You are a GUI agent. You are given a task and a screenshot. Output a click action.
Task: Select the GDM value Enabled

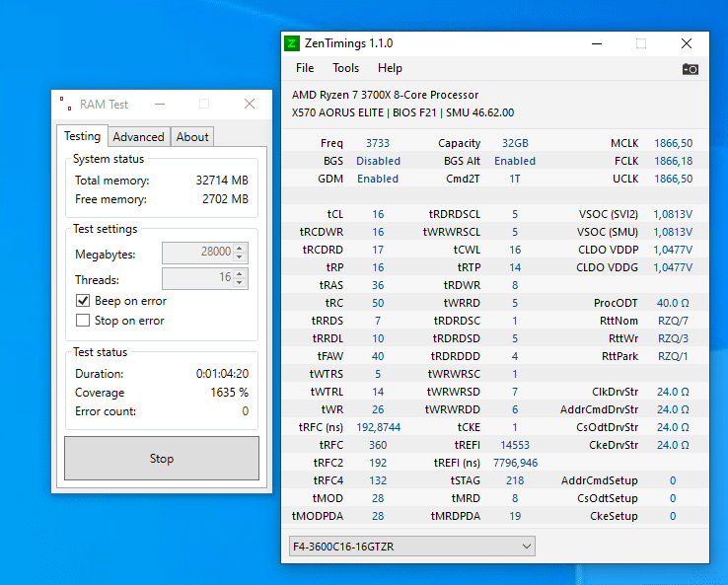pyautogui.click(x=378, y=179)
